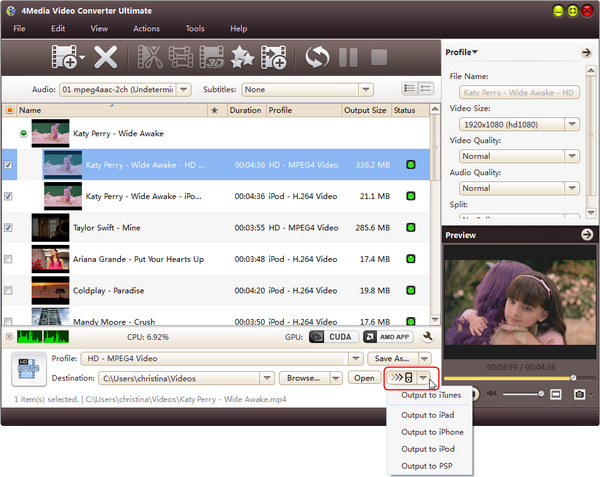Click the CUDA GPU acceleration button
This screenshot has height=477, width=600.
pyautogui.click(x=330, y=337)
